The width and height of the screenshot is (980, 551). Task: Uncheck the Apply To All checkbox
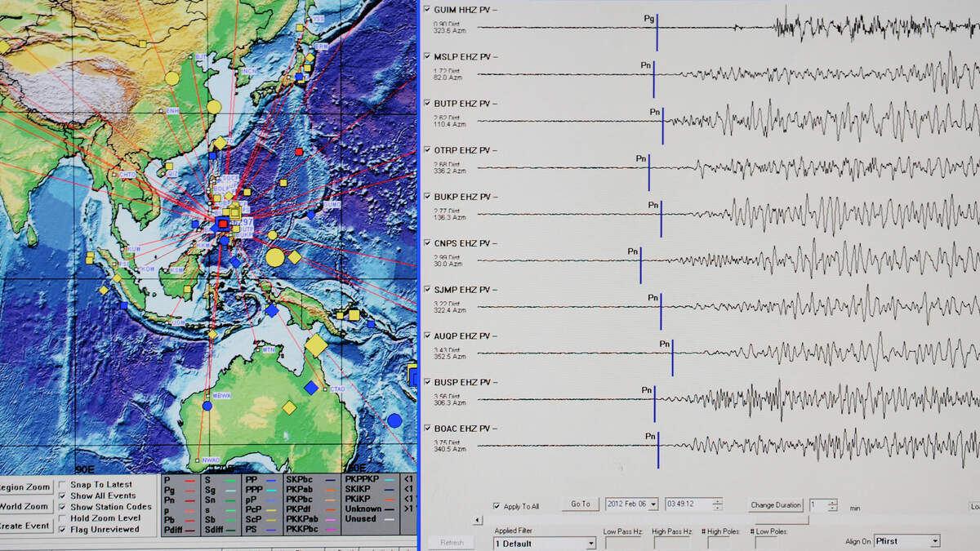497,506
